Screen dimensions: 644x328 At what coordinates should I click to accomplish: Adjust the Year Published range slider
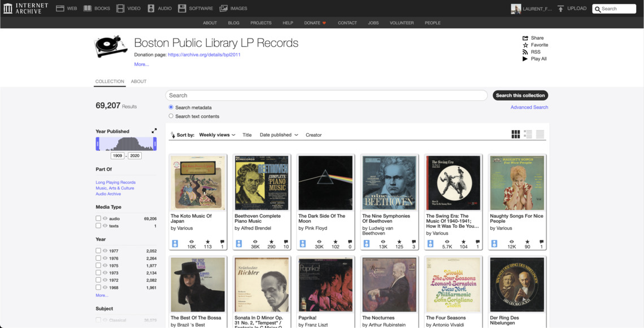(126, 144)
